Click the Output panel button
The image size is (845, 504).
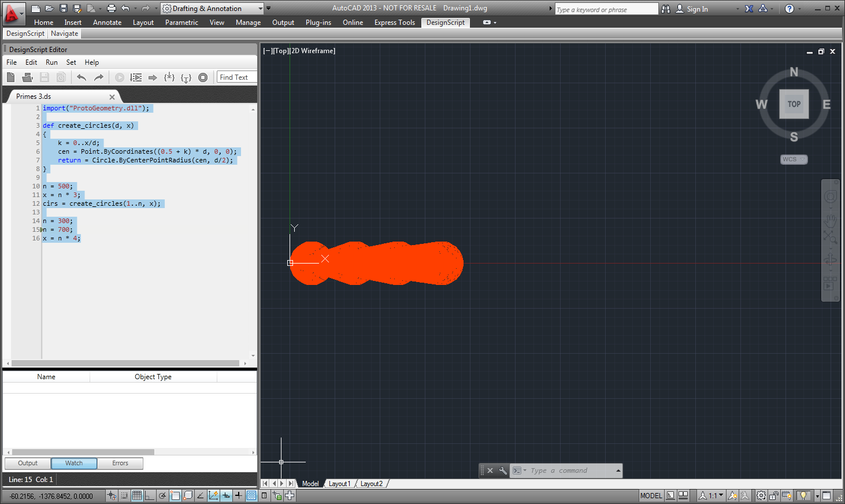pos(28,463)
